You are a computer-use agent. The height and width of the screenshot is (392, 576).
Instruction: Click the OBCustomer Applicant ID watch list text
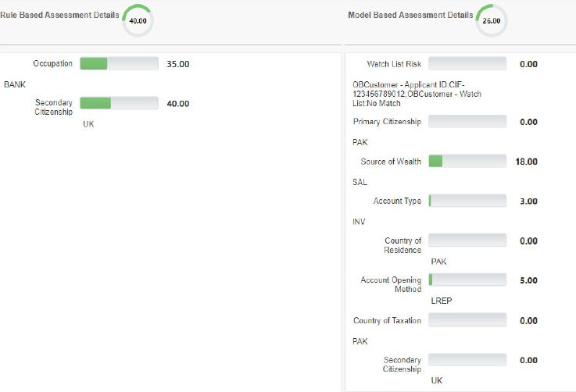point(417,94)
